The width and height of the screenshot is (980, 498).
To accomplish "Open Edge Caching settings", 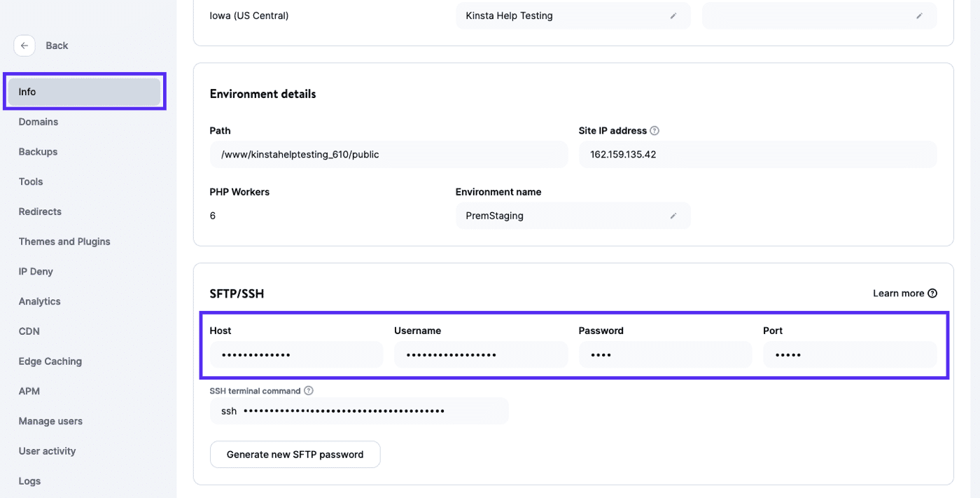I will point(49,361).
